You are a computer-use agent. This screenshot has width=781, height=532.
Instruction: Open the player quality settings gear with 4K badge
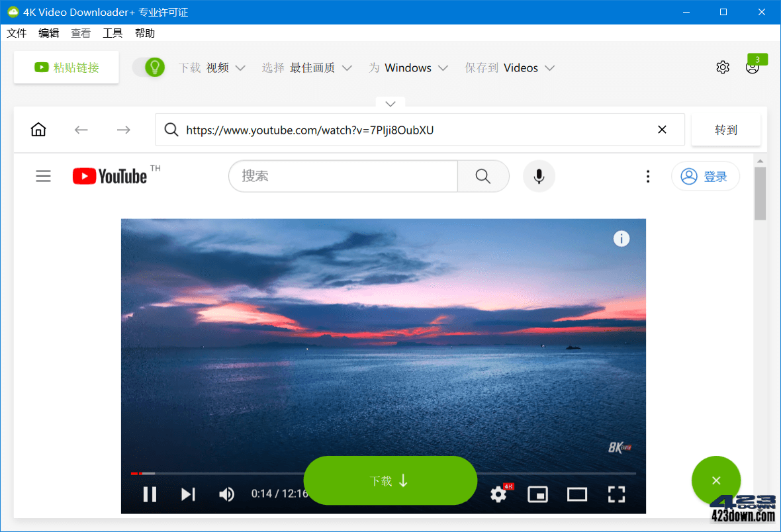click(498, 494)
